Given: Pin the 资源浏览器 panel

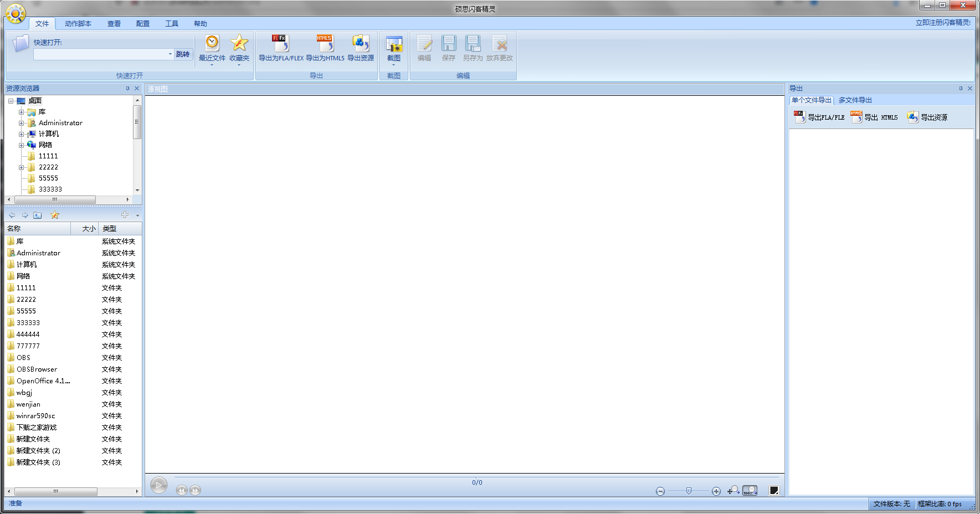Looking at the screenshot, I should [127, 89].
